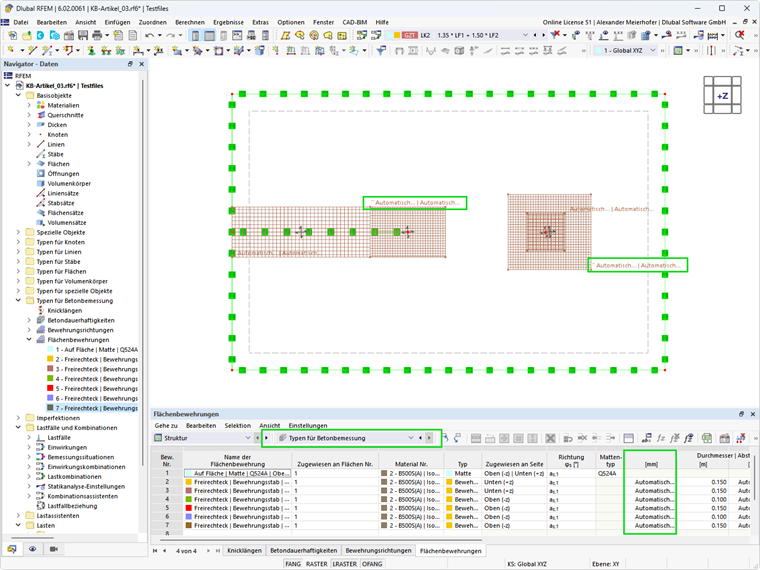Click the export table to Excel icon

[707, 438]
